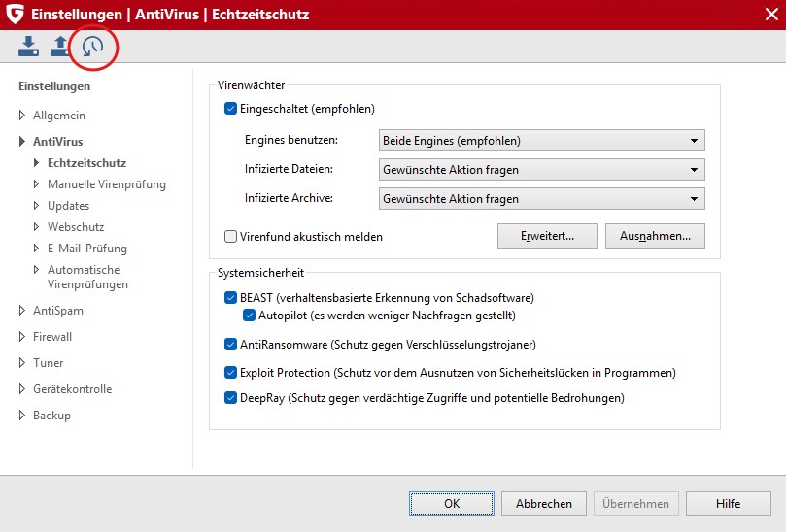Viewport: 786px width, 532px height.
Task: Open Manuelle Virenprüfung settings
Action: (x=107, y=184)
